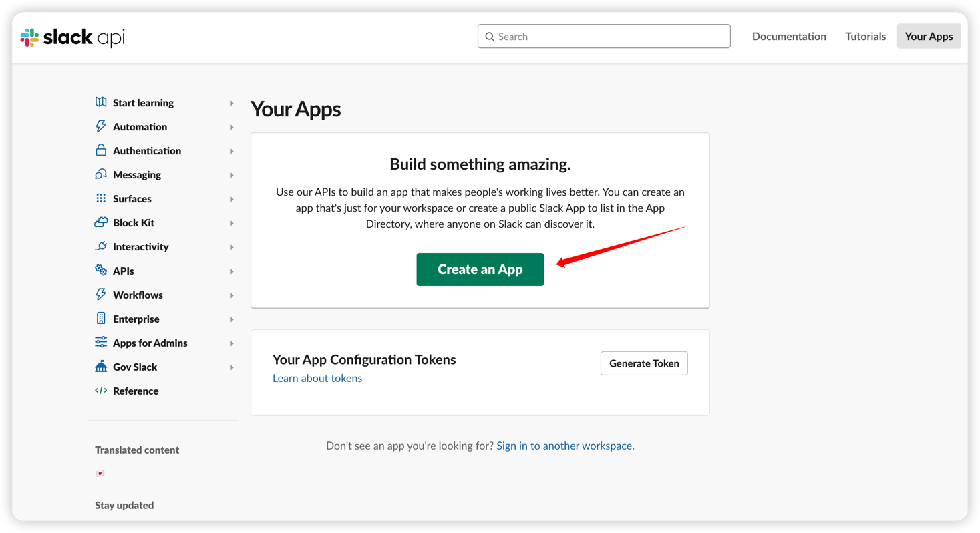The height and width of the screenshot is (533, 980).
Task: Select the Apps for Admins sidebar label
Action: tap(150, 343)
